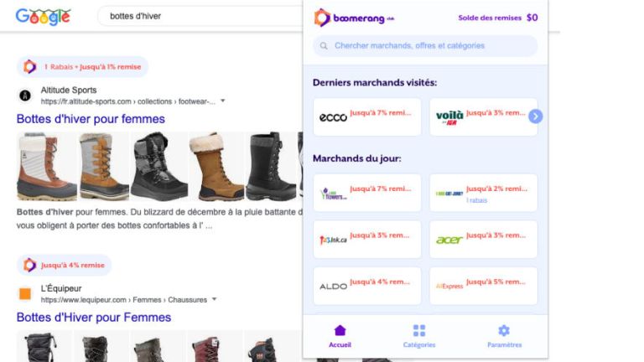Click the Altitude Sports site favicon
Viewport: 644px width, 362px height.
[25, 96]
